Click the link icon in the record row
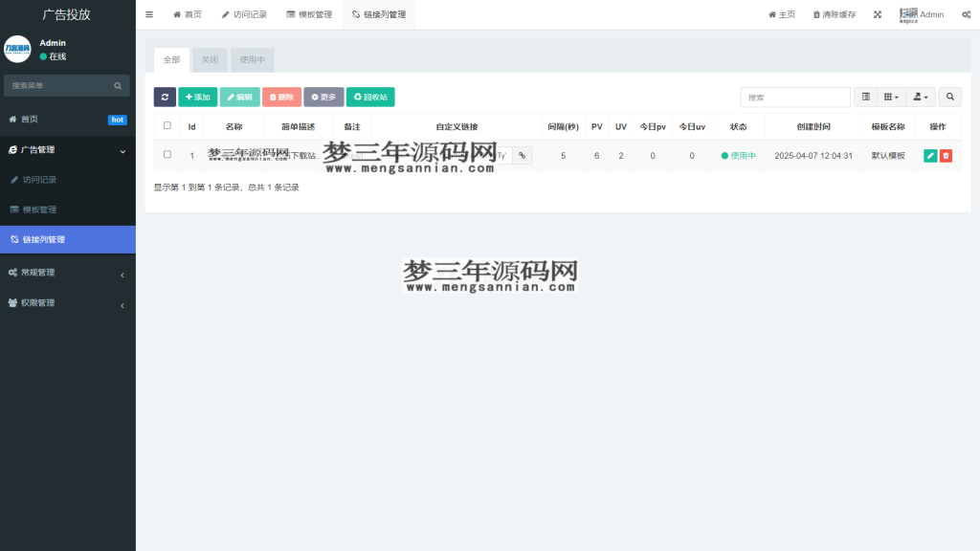 coord(523,155)
